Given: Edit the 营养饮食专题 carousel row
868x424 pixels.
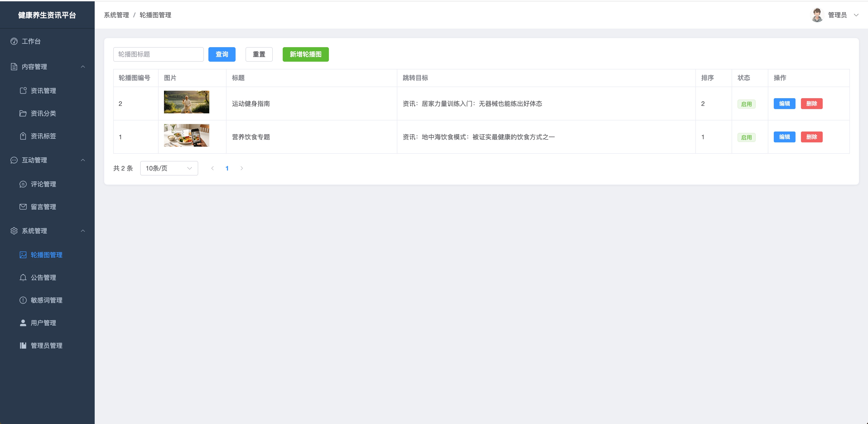Looking at the screenshot, I should point(784,137).
